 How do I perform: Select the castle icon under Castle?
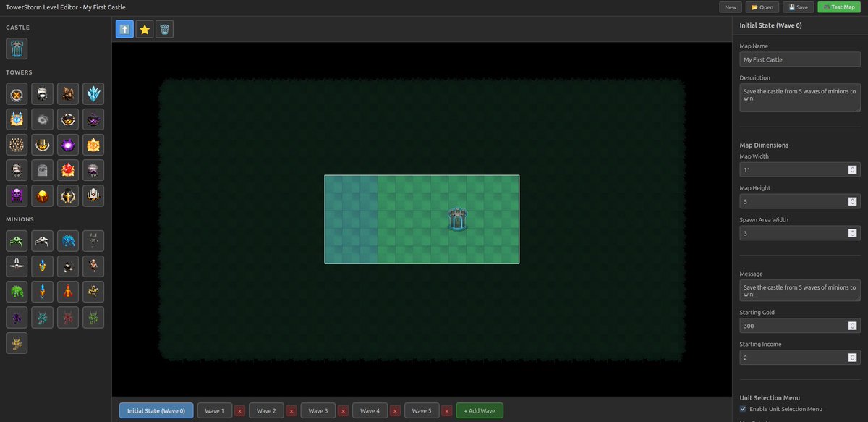pos(16,48)
